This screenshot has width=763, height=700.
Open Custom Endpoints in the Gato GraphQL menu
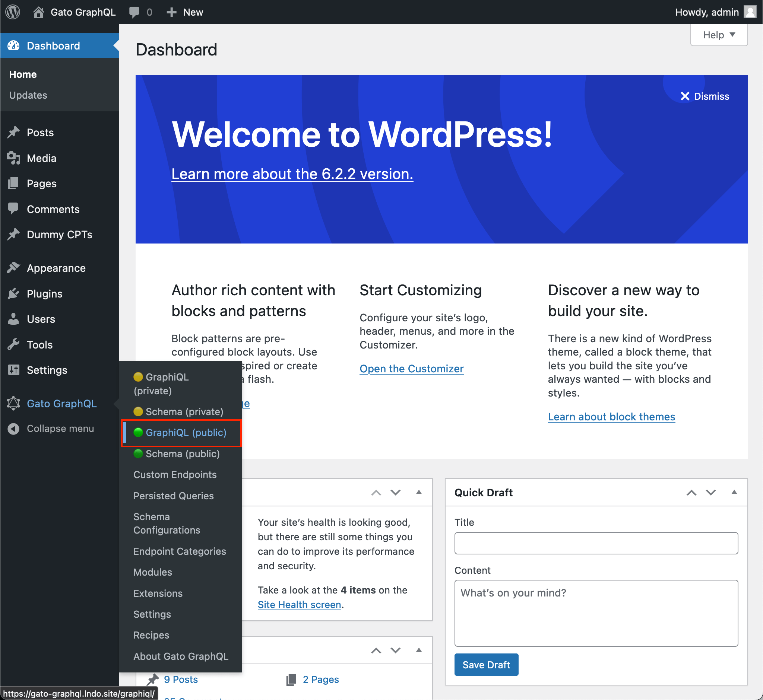(x=175, y=474)
